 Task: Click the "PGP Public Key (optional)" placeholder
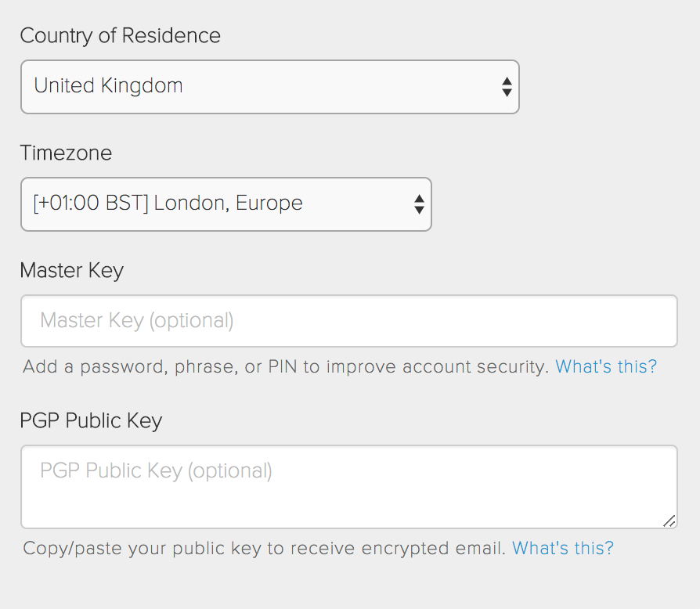(x=156, y=470)
